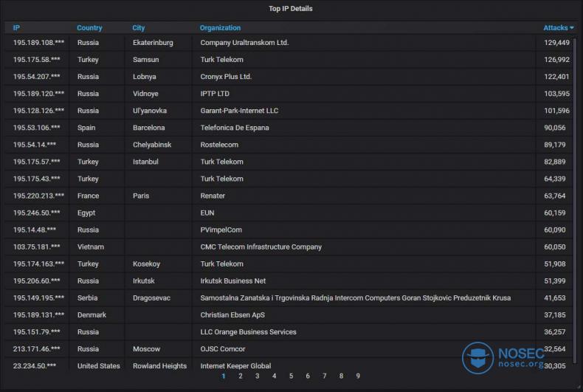Screen dimensions: 583x392
Task: Go to page 8 of results
Action: (342, 376)
